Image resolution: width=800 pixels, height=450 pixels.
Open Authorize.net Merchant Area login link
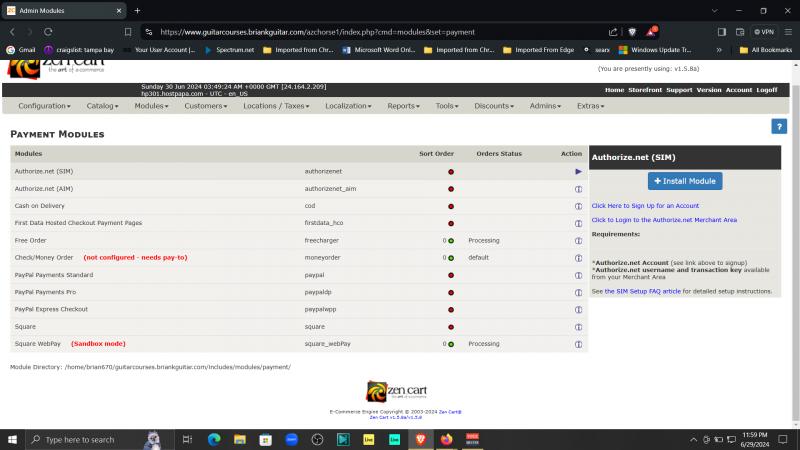click(x=664, y=220)
